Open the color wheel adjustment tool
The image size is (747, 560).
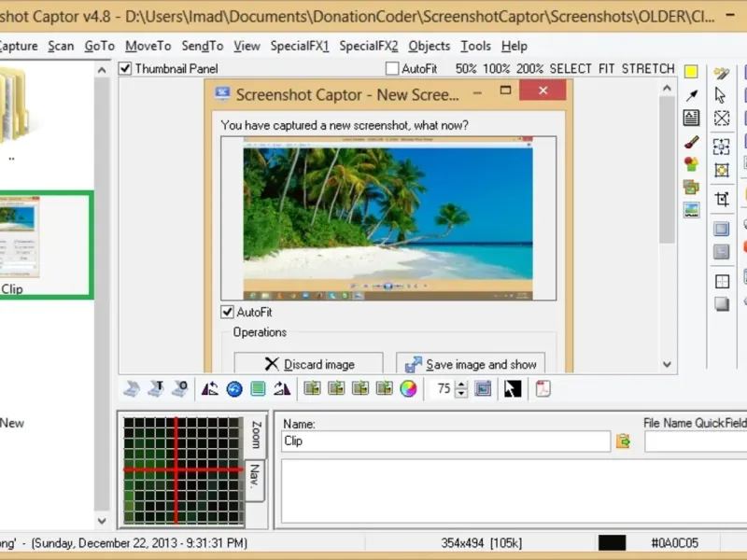tap(408, 389)
